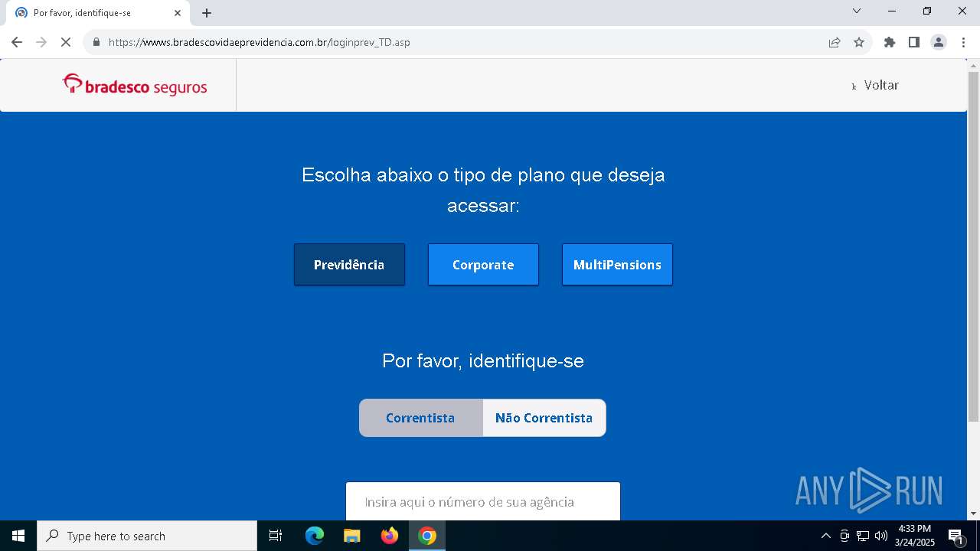The image size is (980, 551).
Task: Select the MultiPensions plan button
Action: coord(617,265)
